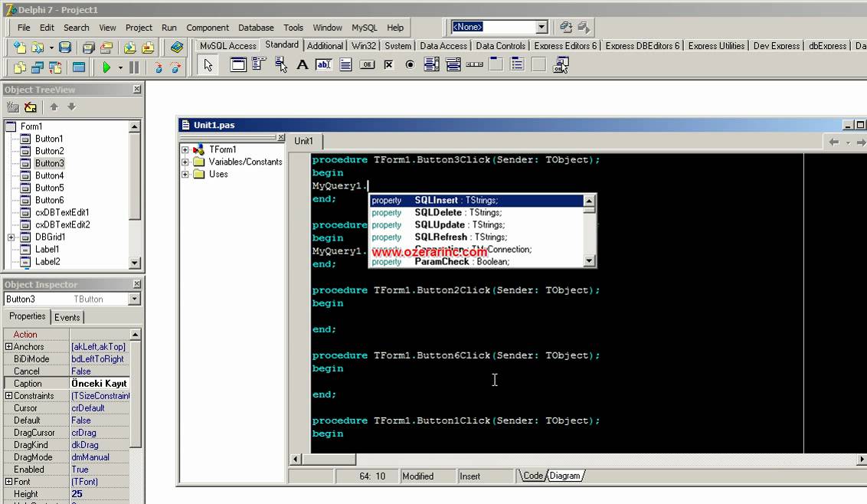Select the RadioButton component icon
This screenshot has width=867, height=504.
pos(410,65)
